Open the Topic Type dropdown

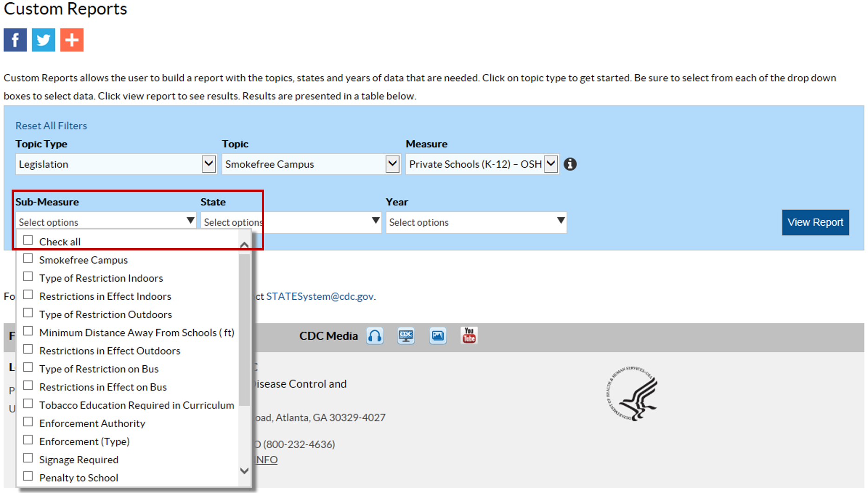116,164
